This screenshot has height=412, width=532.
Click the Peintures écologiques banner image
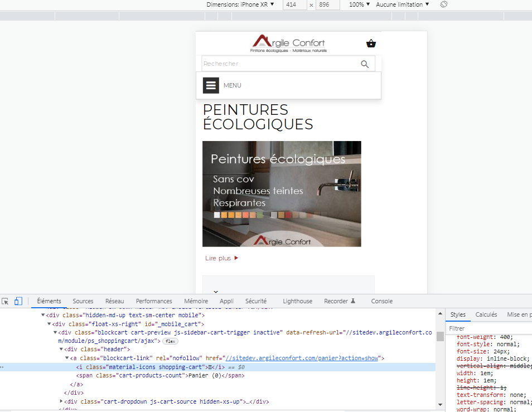pyautogui.click(x=282, y=193)
